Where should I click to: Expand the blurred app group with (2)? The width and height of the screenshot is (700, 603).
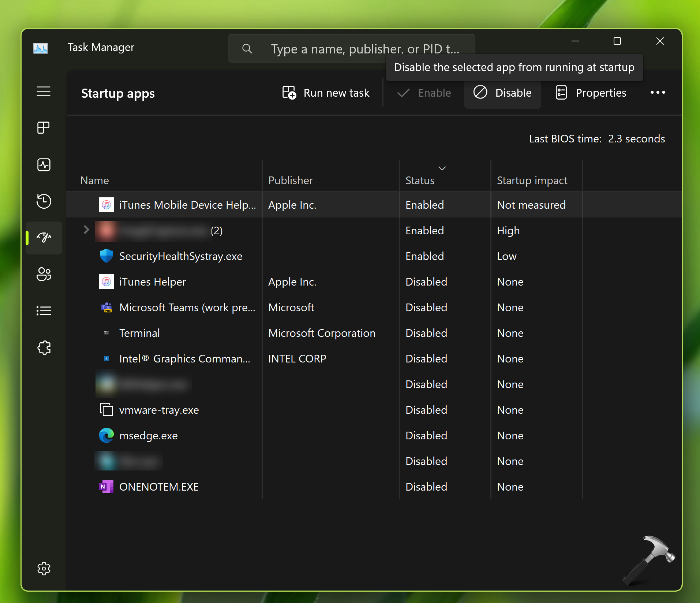[86, 230]
